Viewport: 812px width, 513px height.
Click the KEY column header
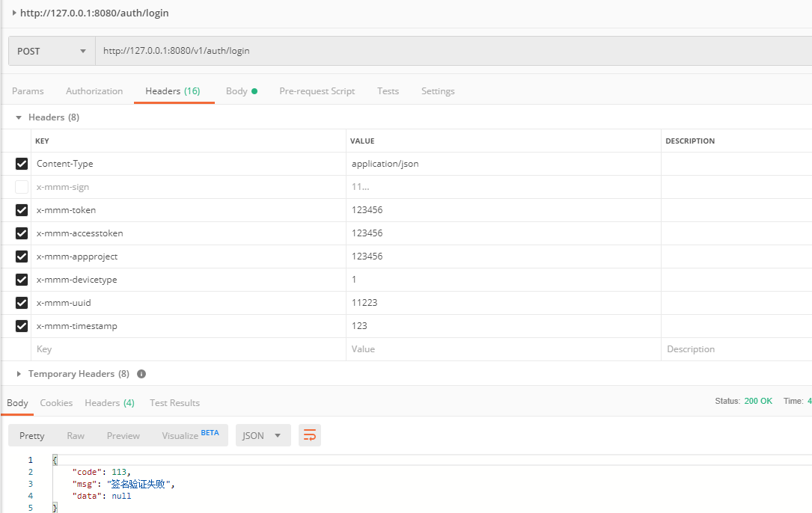pos(42,141)
